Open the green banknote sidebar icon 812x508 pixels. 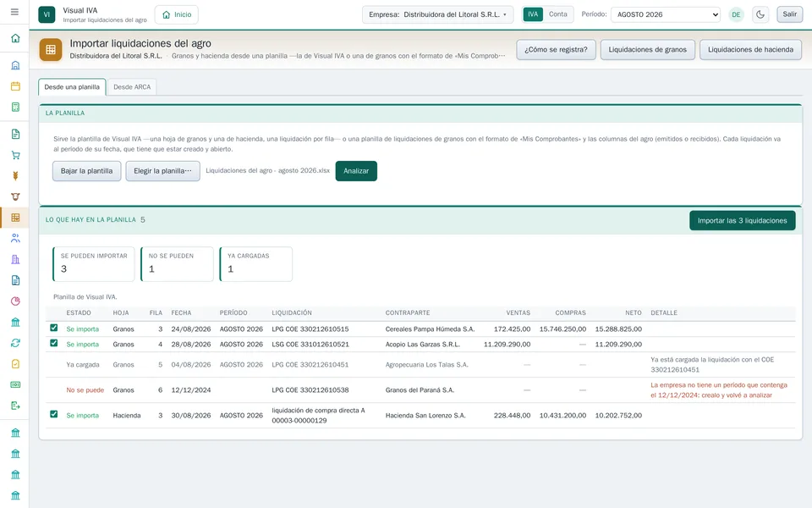[x=15, y=384]
